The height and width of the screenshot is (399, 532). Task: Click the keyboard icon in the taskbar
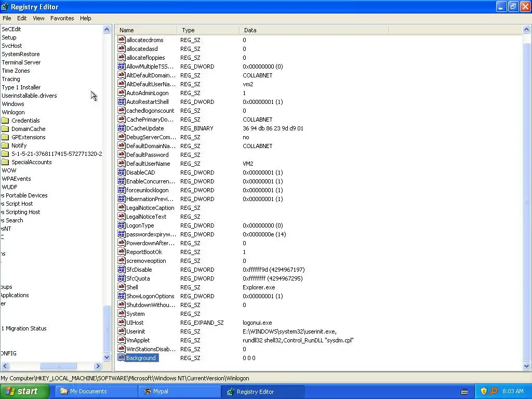coord(464,392)
